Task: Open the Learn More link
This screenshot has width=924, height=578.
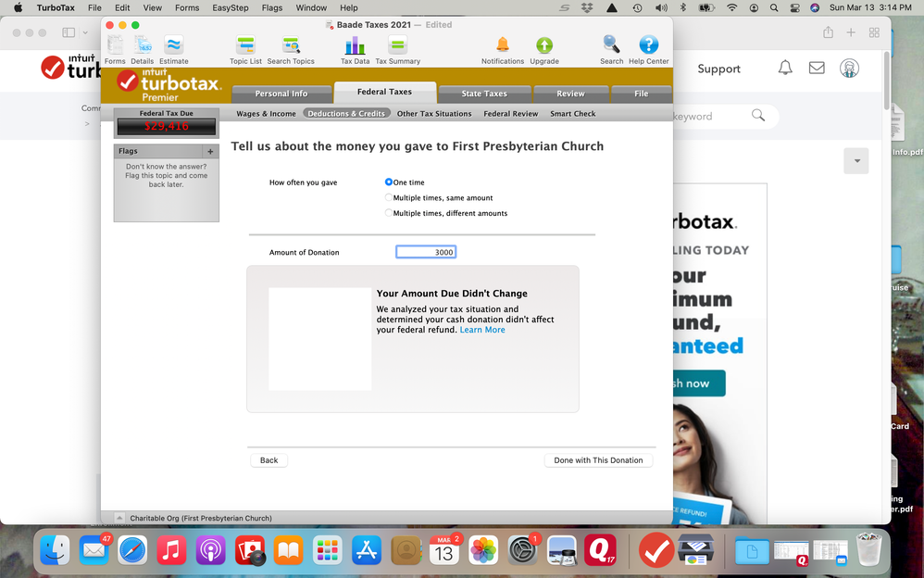Action: (482, 329)
